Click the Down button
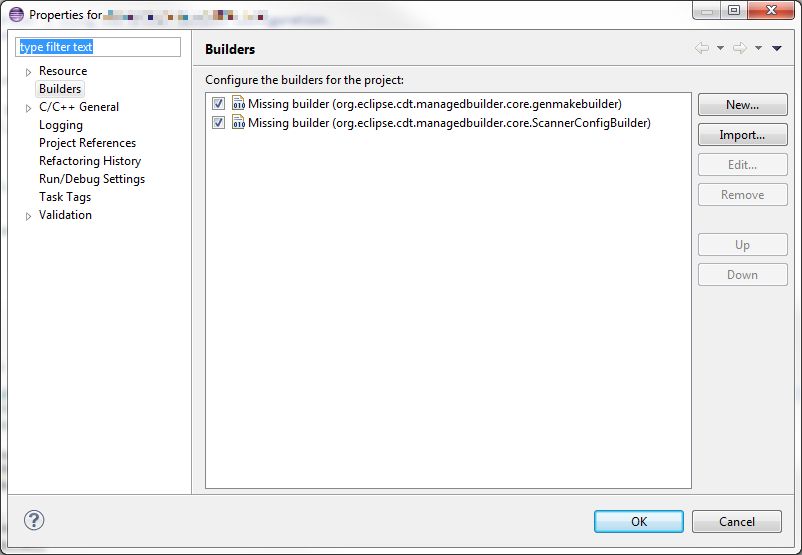Image resolution: width=802 pixels, height=555 pixels. click(743, 275)
